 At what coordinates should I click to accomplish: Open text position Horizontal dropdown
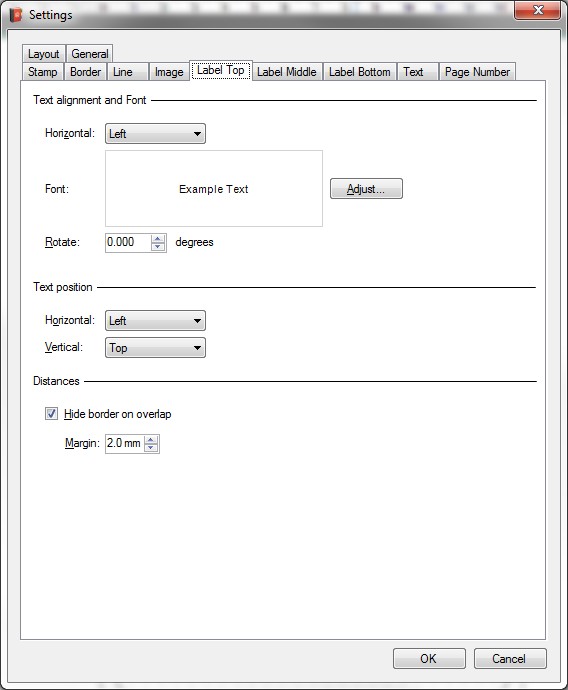pos(155,320)
